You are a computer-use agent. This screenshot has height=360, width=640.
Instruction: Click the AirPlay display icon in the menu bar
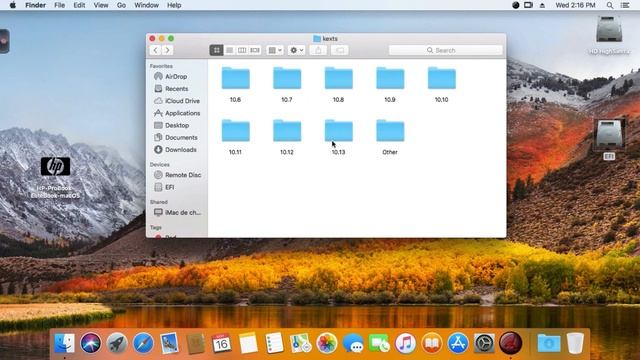click(528, 5)
